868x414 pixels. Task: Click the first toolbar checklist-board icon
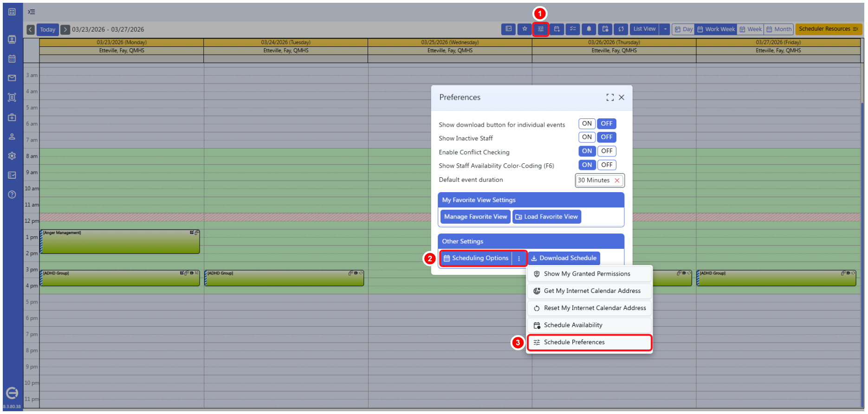tap(509, 29)
